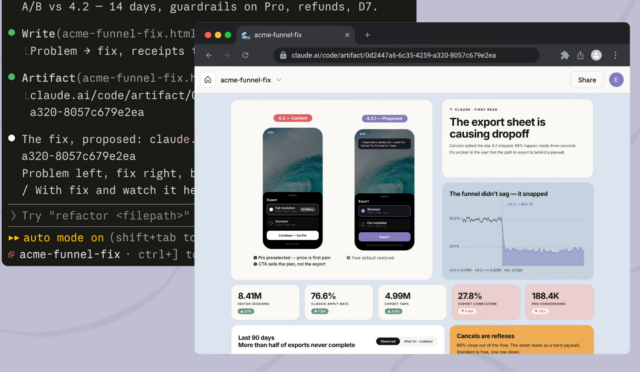640x372 pixels.
Task: Click the white bullet before 'The fix, proposed'
Action: point(12,138)
